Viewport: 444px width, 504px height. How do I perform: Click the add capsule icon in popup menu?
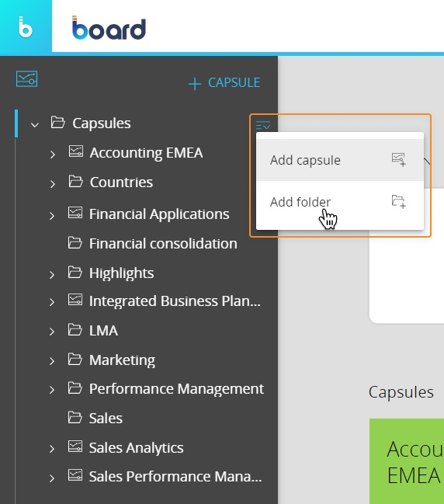tap(399, 159)
